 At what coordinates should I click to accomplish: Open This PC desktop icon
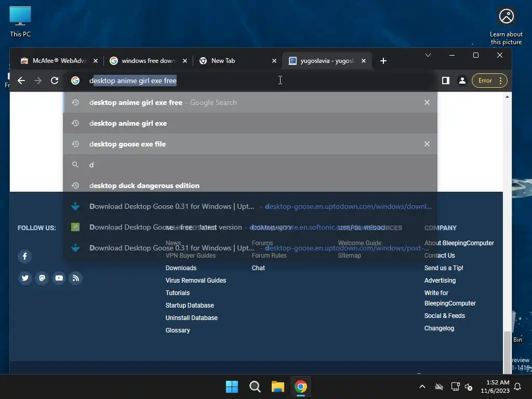point(20,21)
